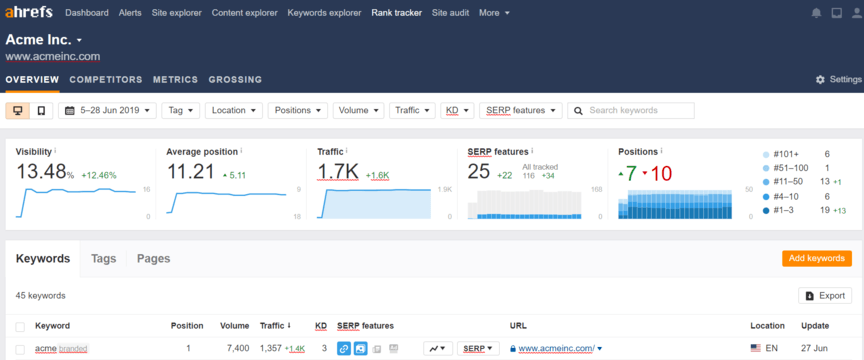Image resolution: width=864 pixels, height=360 pixels.
Task: Click the Export button
Action: (825, 295)
